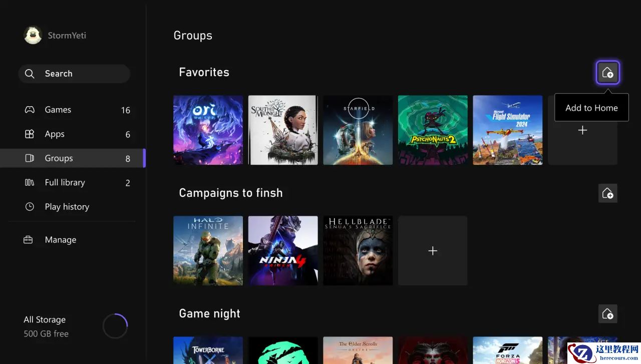The width and height of the screenshot is (641, 364).
Task: Open the Halo Infinite tile
Action: [208, 250]
